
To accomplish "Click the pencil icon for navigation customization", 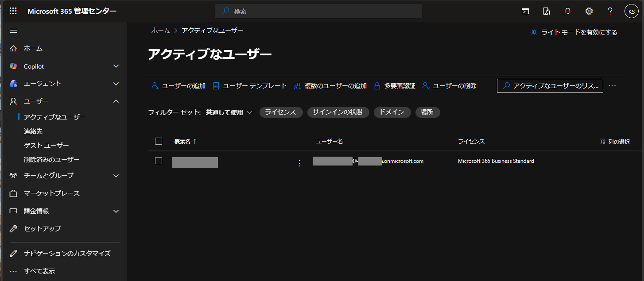I will pos(13,254).
